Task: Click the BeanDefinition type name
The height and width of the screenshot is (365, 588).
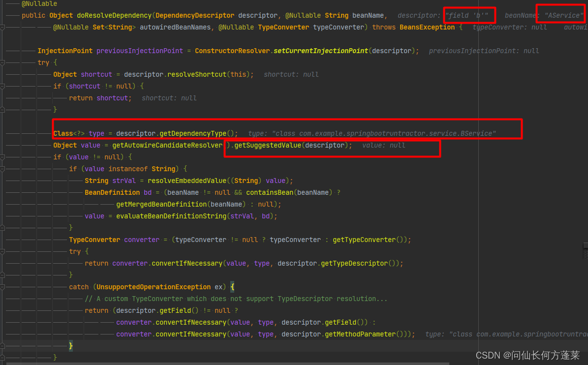Action: pos(112,193)
